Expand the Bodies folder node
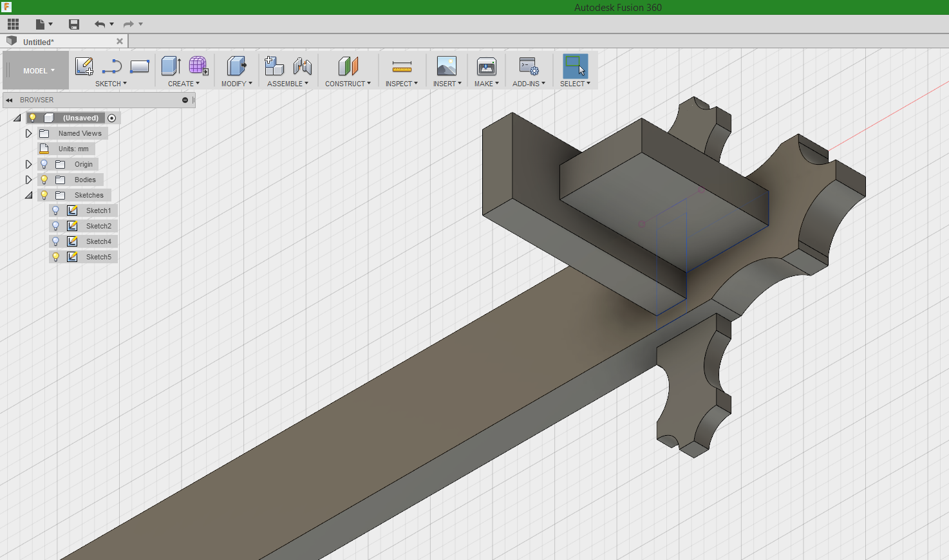Image resolution: width=949 pixels, height=560 pixels. [x=28, y=180]
